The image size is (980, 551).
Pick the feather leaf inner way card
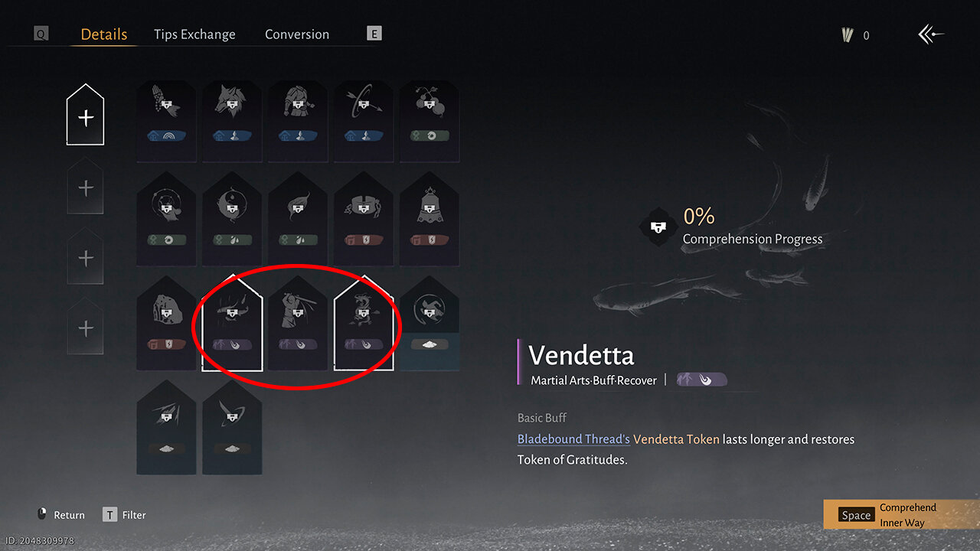click(x=298, y=218)
